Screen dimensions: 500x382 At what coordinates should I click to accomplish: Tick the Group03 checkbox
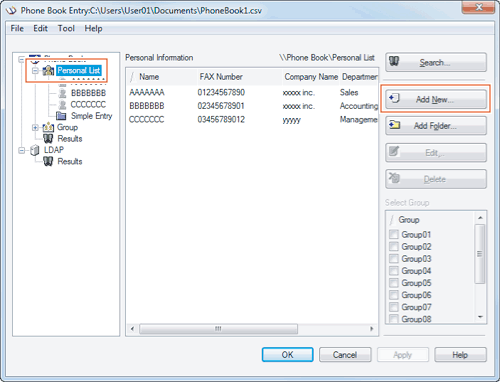[x=394, y=258]
